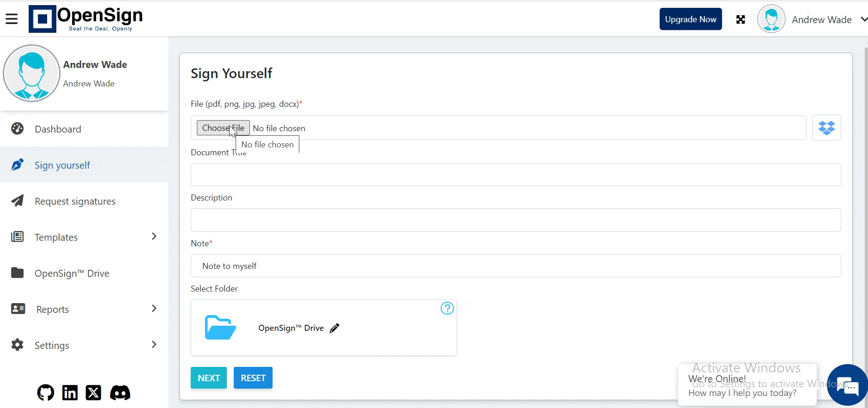The height and width of the screenshot is (408, 868).
Task: Go to Dashboard in sidebar
Action: [x=58, y=129]
